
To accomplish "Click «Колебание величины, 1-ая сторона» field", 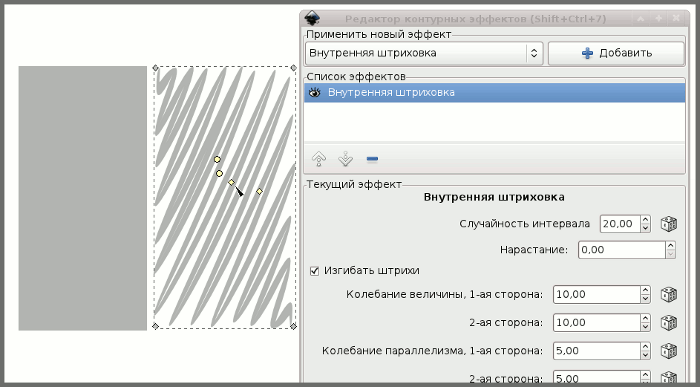I will point(596,295).
